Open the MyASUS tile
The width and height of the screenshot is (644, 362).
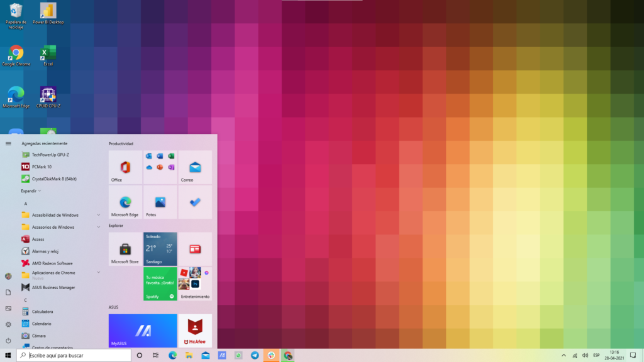142,331
